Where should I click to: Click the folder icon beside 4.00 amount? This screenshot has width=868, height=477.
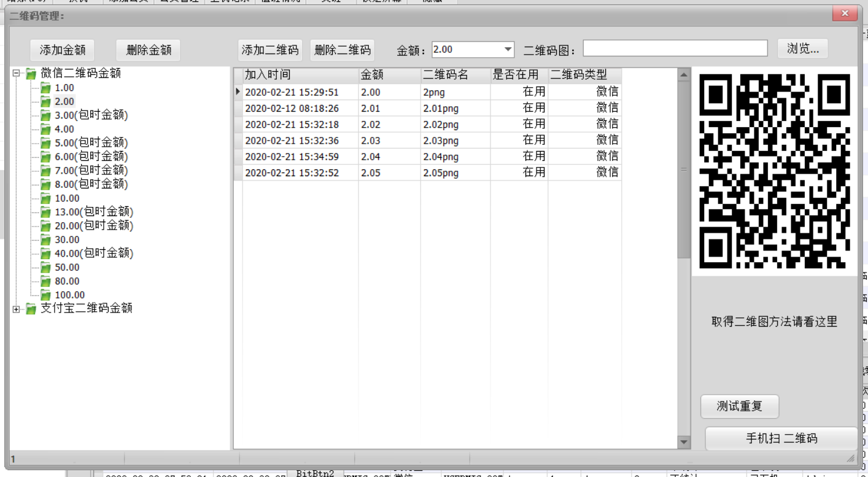point(45,130)
